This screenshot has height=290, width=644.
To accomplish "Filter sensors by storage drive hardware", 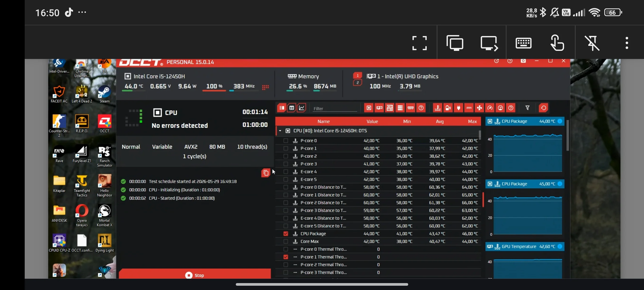I will (x=400, y=108).
